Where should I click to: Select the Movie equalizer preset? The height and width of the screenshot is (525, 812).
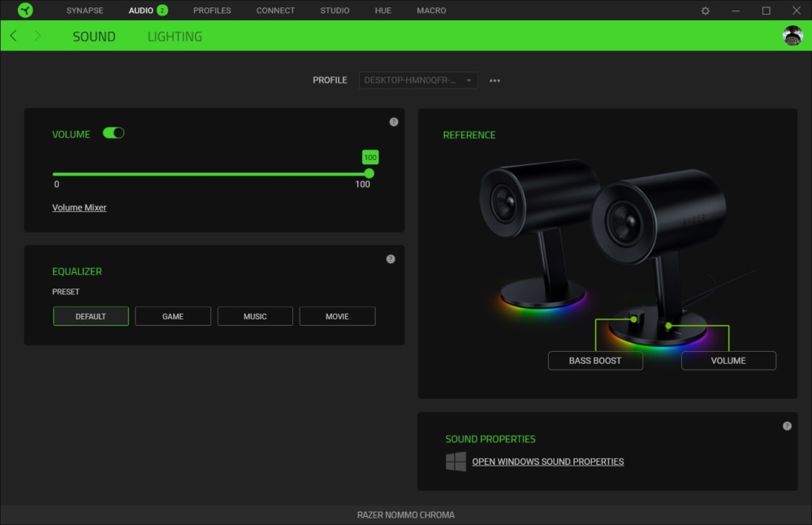pos(337,316)
